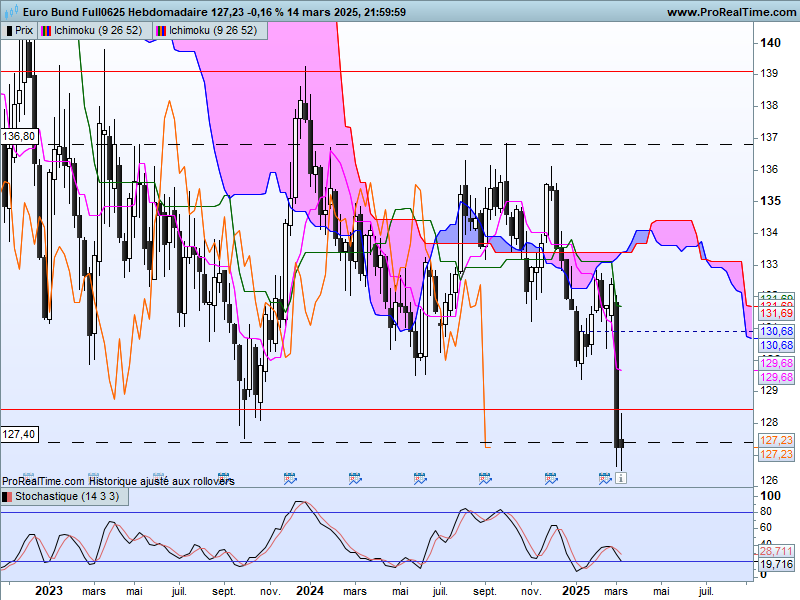
Task: Toggle the Prix price series label
Action: (x=19, y=31)
